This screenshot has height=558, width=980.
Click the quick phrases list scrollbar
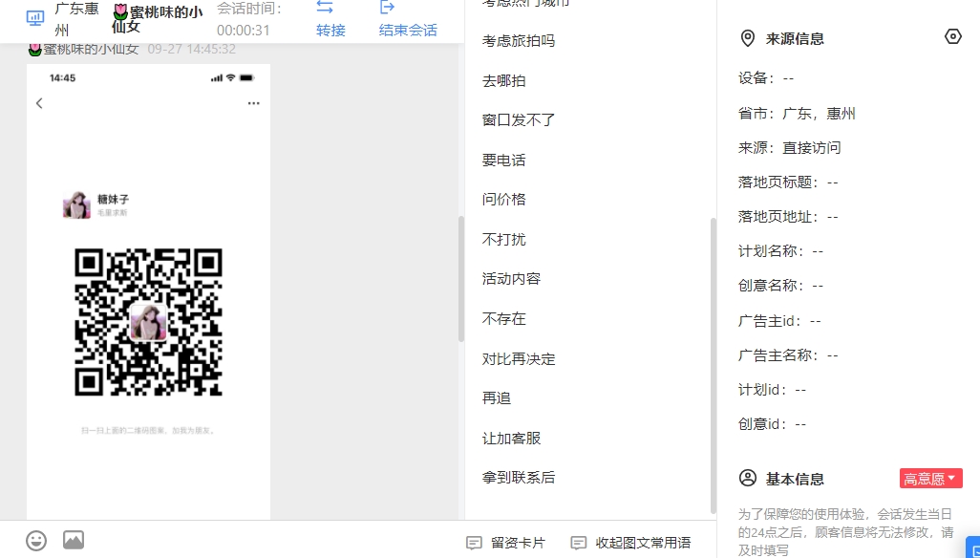(x=714, y=366)
